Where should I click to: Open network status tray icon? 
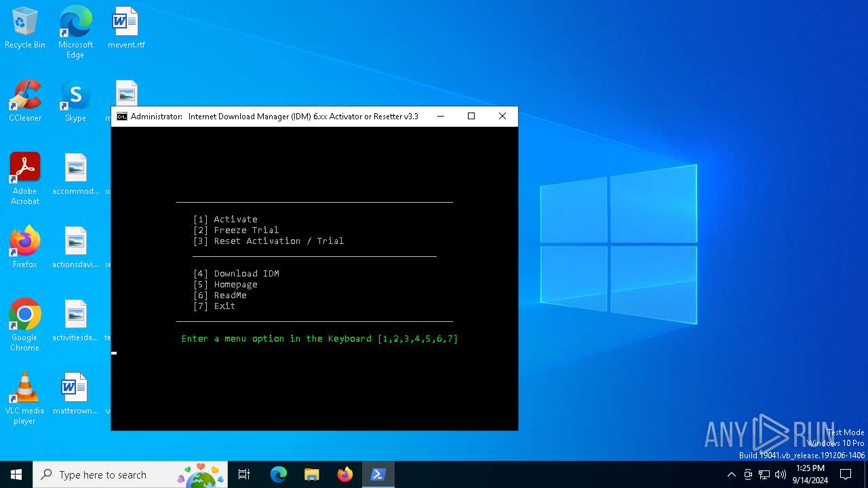(764, 474)
